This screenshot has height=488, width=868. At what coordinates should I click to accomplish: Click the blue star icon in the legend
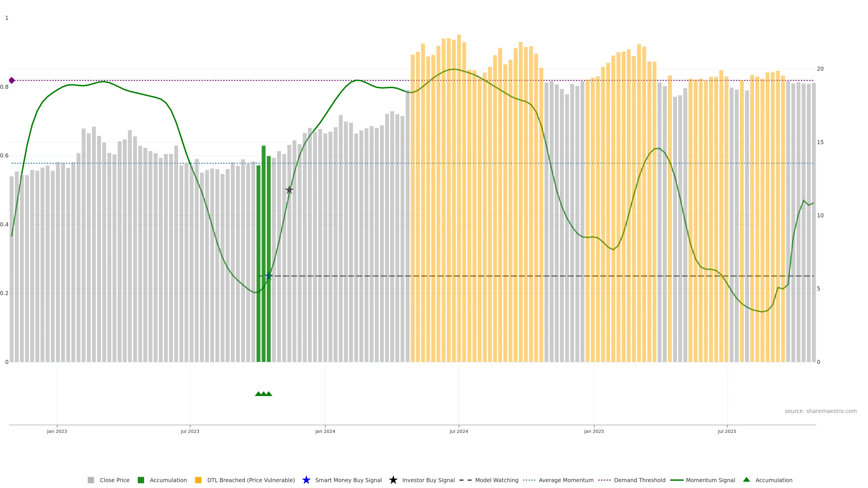click(x=306, y=480)
